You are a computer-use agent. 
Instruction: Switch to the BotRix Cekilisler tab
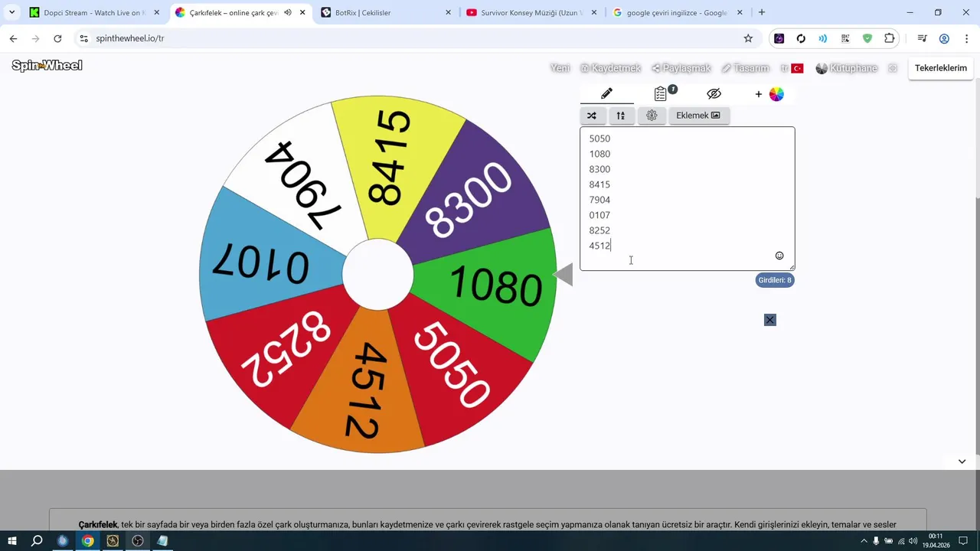tap(386, 12)
